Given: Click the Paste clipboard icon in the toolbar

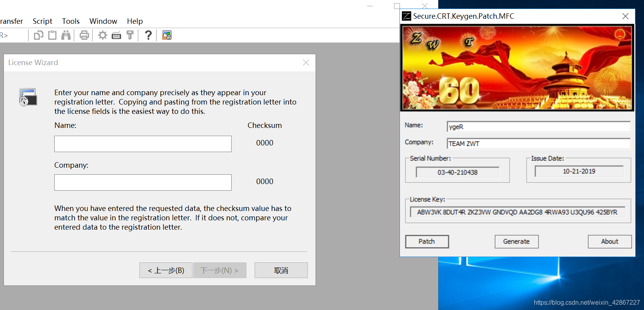Looking at the screenshot, I should click(x=52, y=35).
